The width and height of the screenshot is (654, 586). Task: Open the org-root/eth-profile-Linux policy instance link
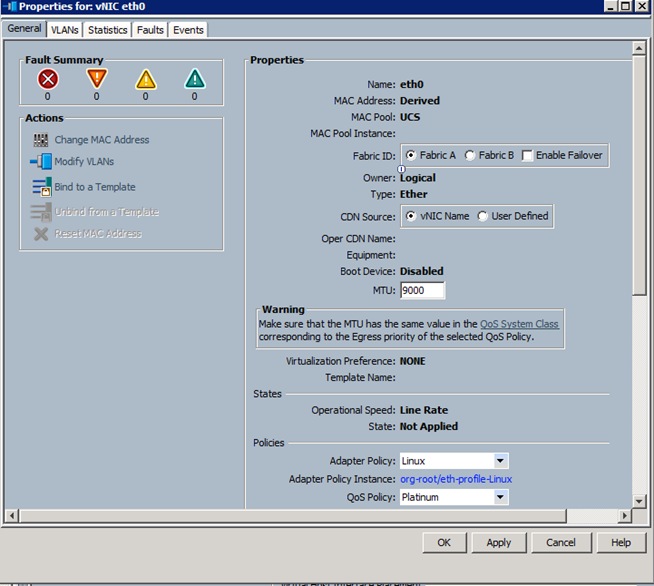[456, 479]
